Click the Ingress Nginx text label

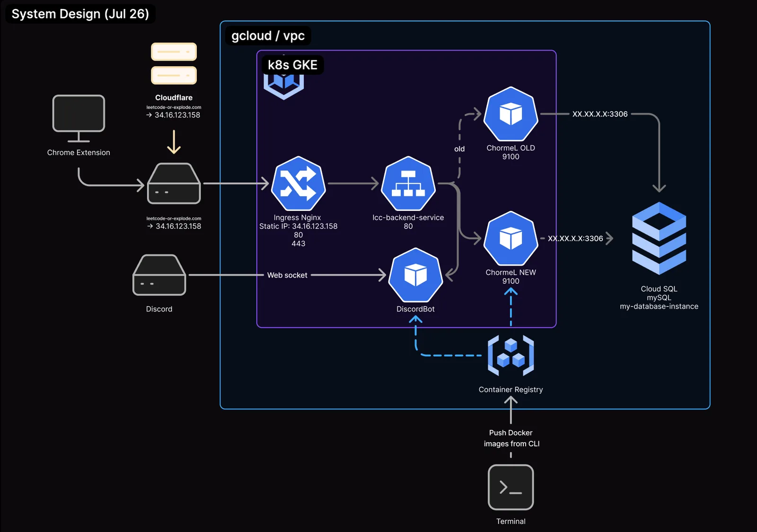click(x=298, y=218)
